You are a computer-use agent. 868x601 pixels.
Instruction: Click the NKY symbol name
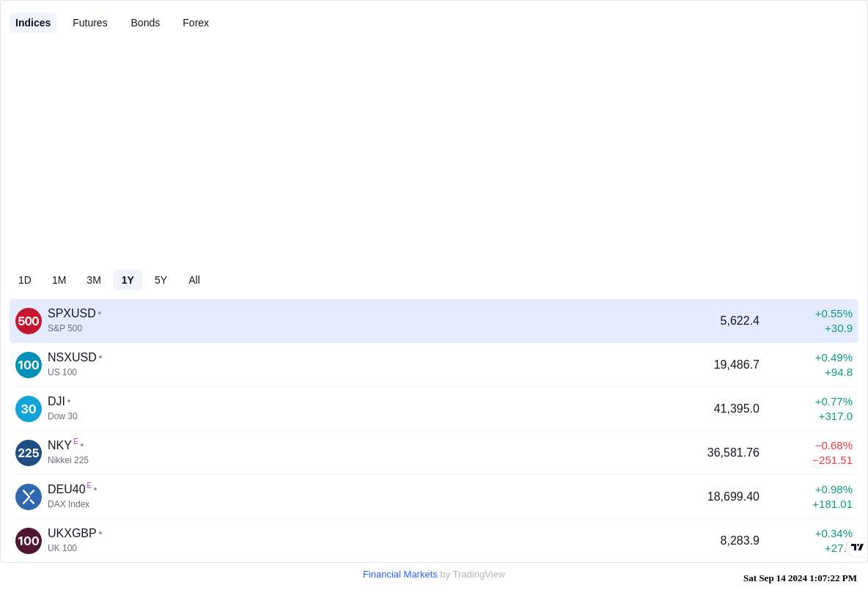pos(59,446)
